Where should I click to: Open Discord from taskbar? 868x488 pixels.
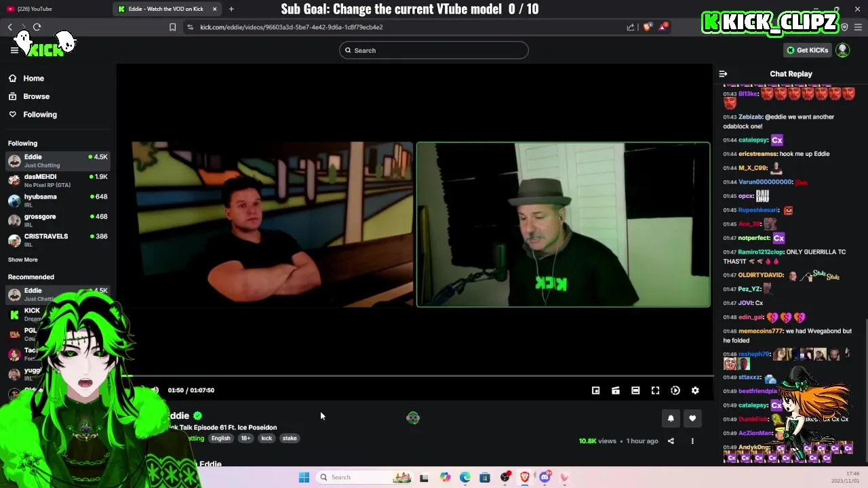coord(545,477)
